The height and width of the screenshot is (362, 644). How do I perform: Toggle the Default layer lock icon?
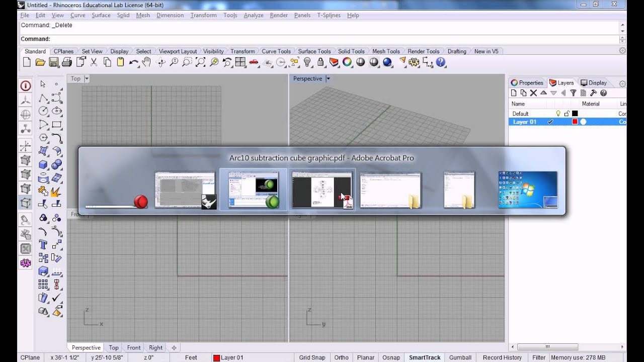point(567,114)
